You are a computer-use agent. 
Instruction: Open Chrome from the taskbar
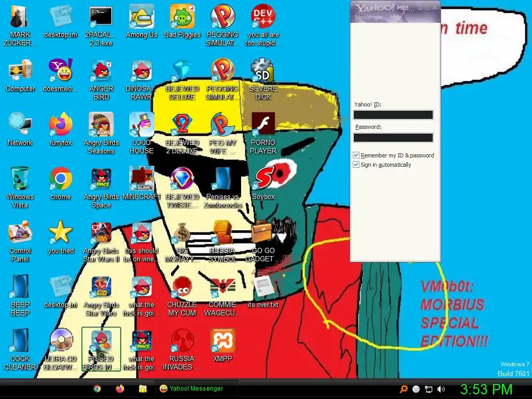pyautogui.click(x=97, y=389)
